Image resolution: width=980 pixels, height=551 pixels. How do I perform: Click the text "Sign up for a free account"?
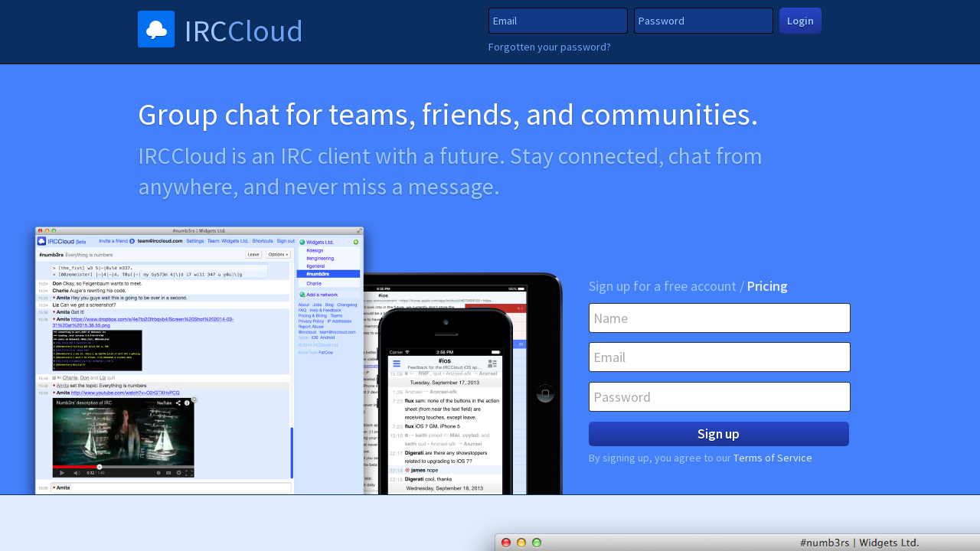pyautogui.click(x=663, y=286)
